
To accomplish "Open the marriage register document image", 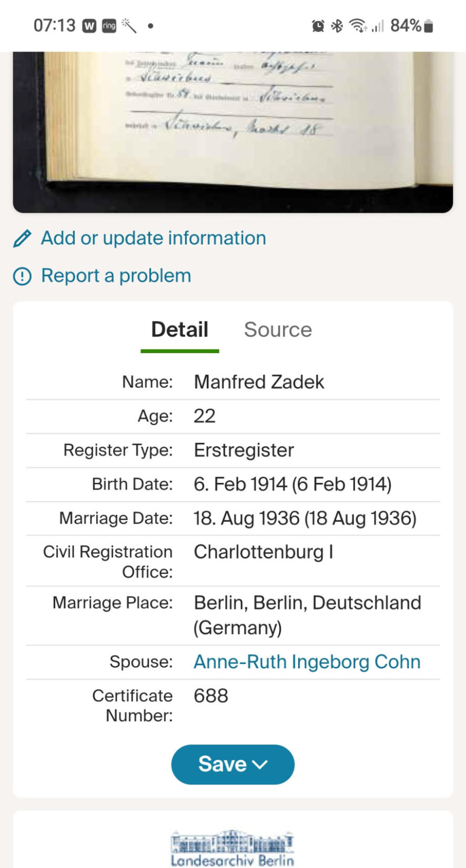I will click(232, 131).
